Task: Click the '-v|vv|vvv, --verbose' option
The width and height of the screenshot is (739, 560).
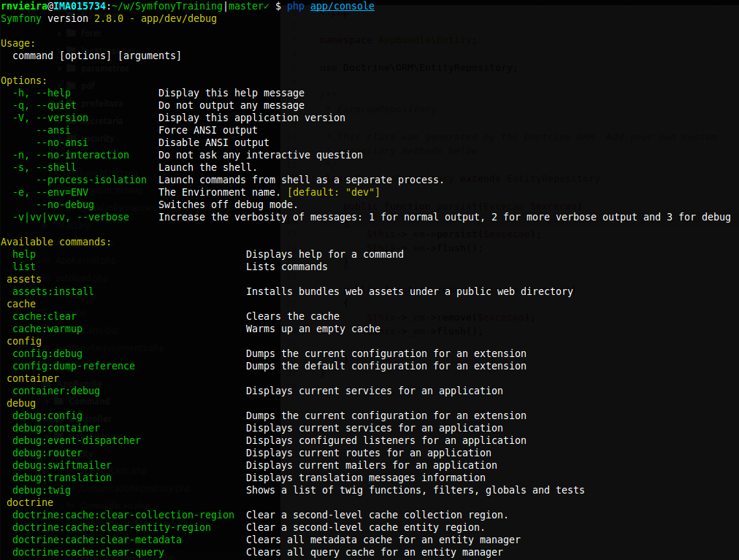Action: tap(71, 217)
